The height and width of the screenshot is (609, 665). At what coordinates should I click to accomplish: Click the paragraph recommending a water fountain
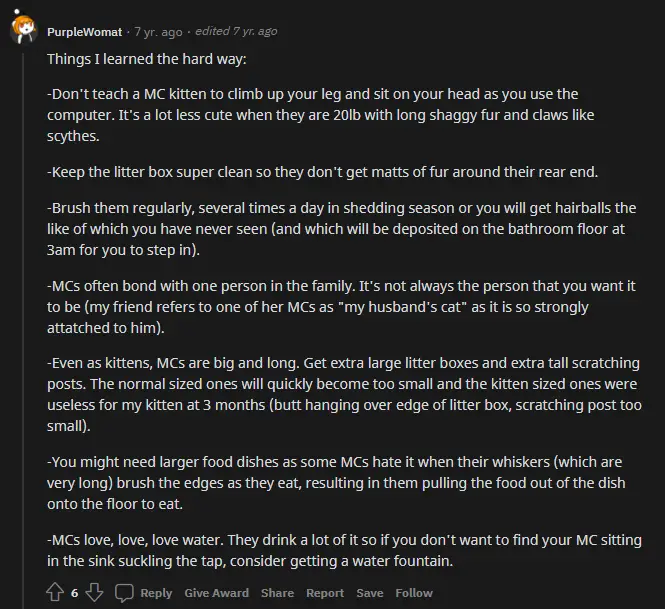pos(344,550)
